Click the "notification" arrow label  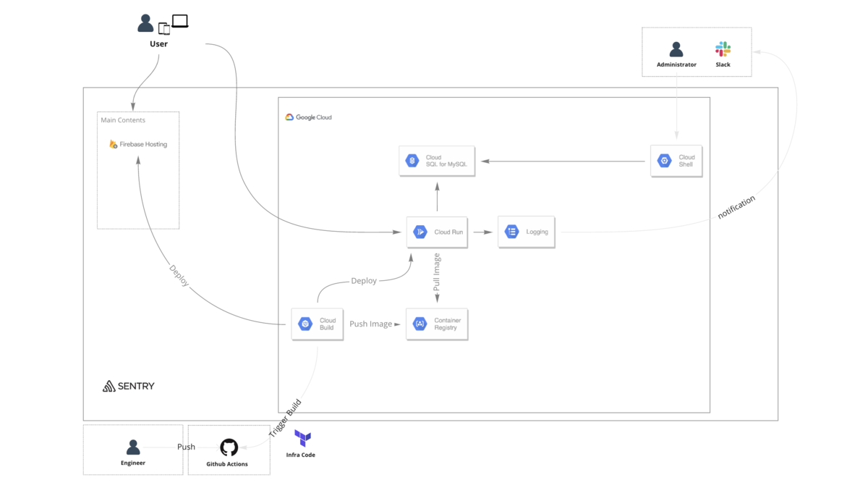click(736, 207)
